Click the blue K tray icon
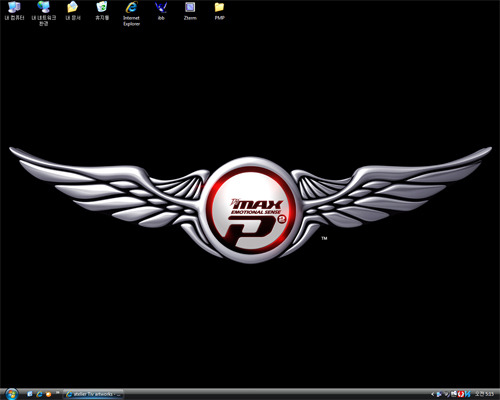The image size is (500, 400). (x=468, y=394)
